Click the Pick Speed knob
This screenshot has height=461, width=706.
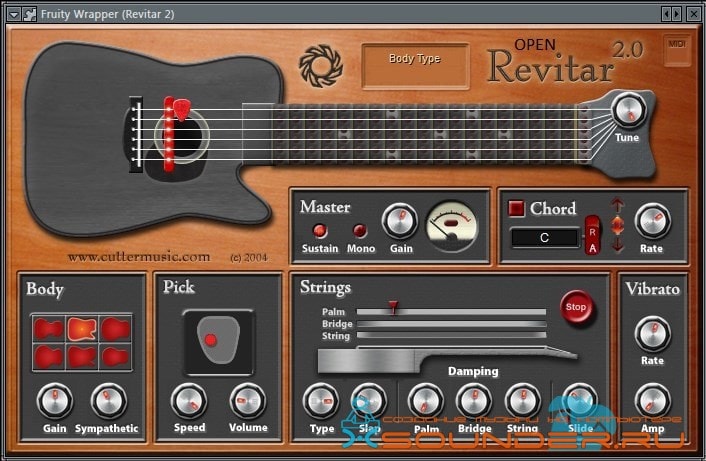(x=189, y=401)
